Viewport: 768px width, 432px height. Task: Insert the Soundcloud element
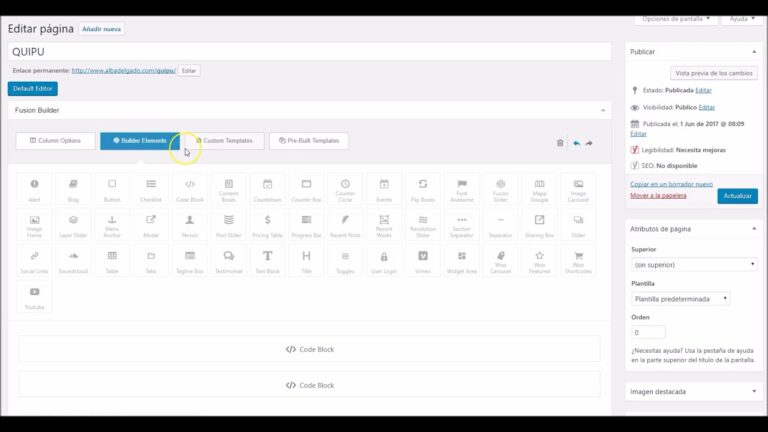click(x=73, y=261)
